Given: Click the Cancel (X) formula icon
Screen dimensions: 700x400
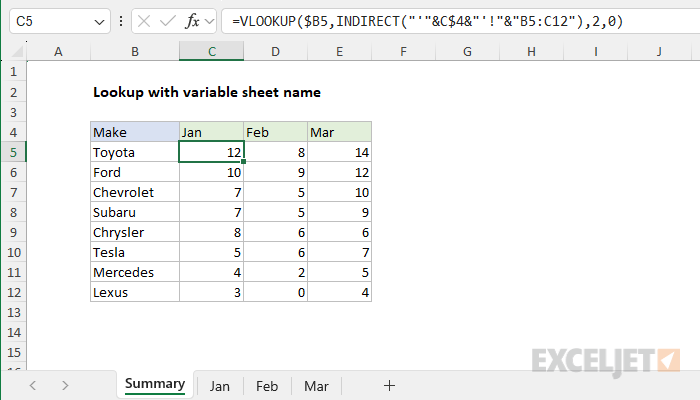Looking at the screenshot, I should (144, 21).
